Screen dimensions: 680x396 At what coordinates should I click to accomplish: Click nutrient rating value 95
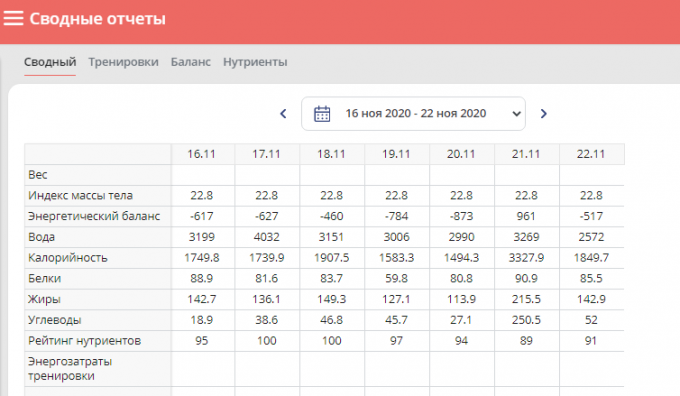[x=201, y=340]
